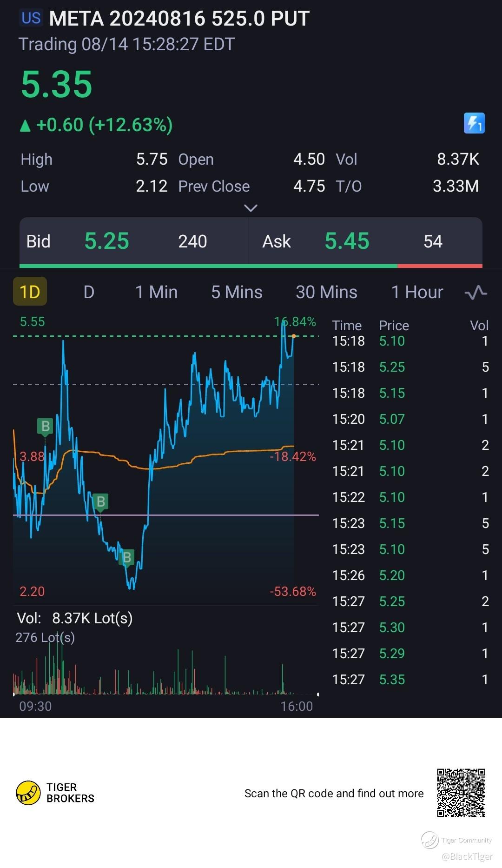Choose the 30 Mins chart interval
Screen dimensions: 502x868
point(326,292)
